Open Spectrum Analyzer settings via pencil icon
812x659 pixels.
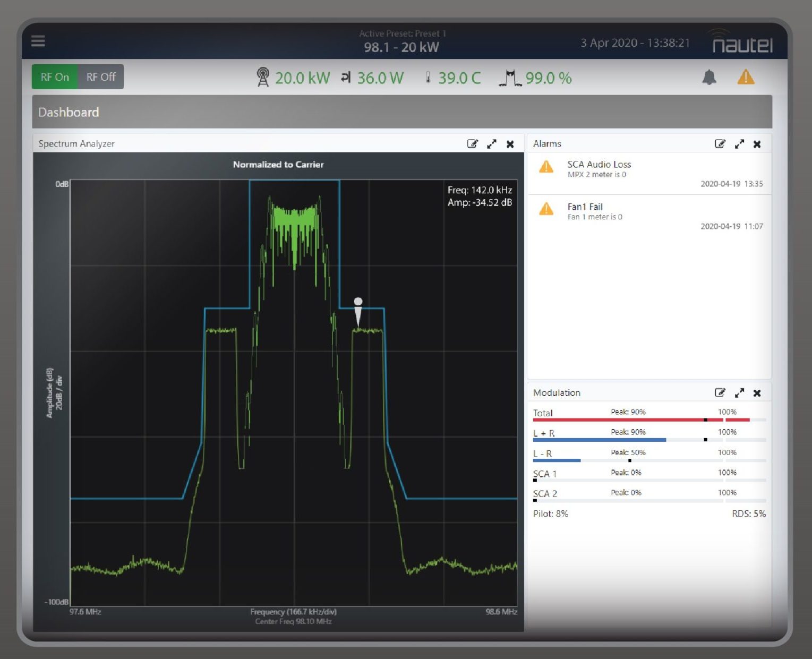pyautogui.click(x=472, y=143)
